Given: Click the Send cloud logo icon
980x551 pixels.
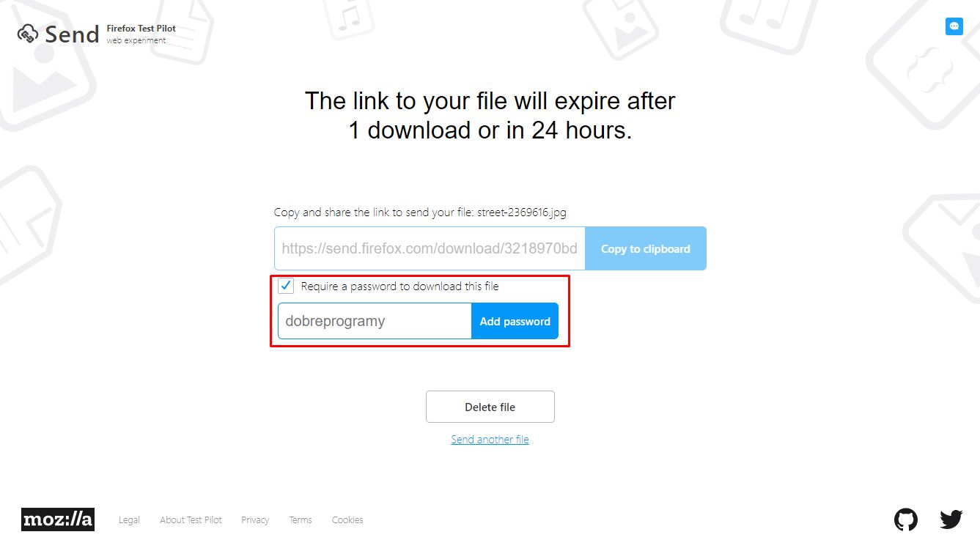Looking at the screenshot, I should [x=28, y=34].
